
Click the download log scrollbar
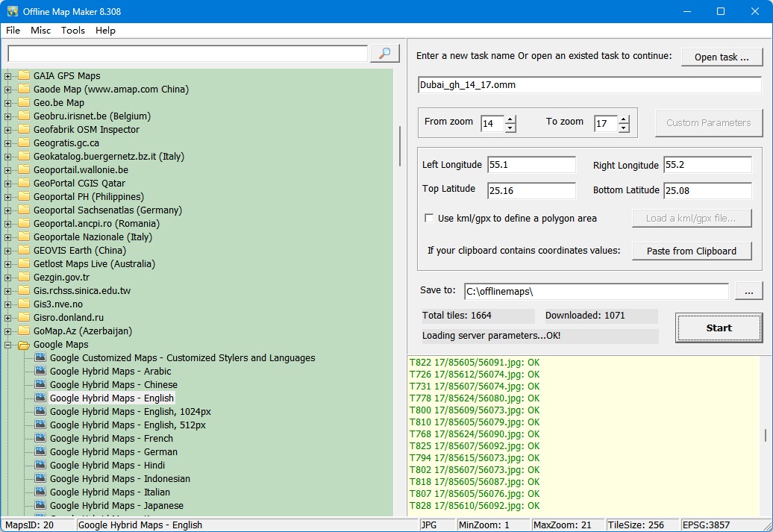click(x=765, y=435)
